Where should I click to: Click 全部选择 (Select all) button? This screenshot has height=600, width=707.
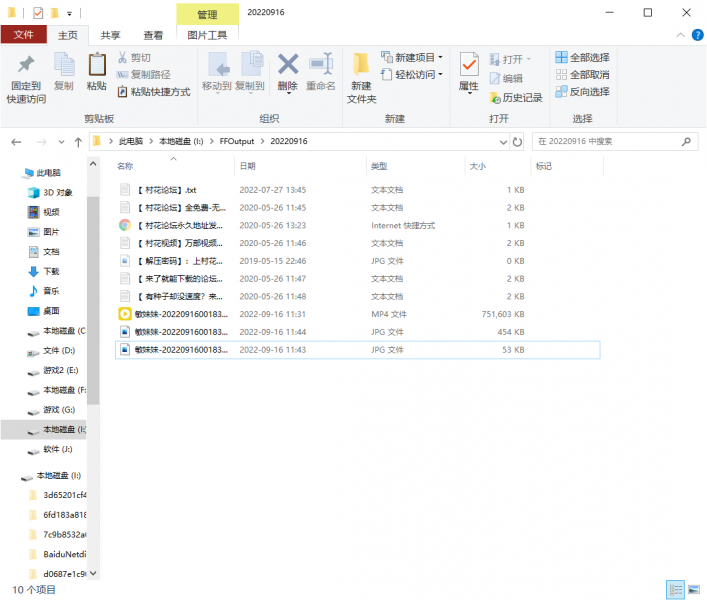(562, 58)
